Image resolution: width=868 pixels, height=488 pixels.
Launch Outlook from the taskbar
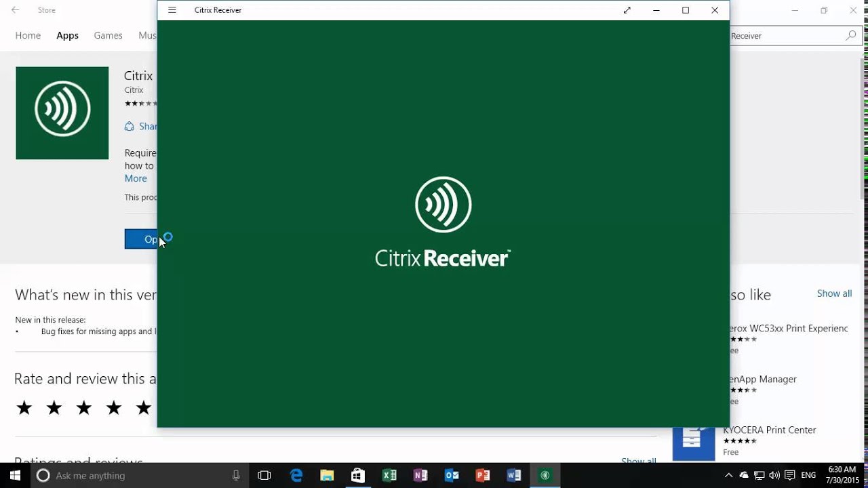pos(452,475)
